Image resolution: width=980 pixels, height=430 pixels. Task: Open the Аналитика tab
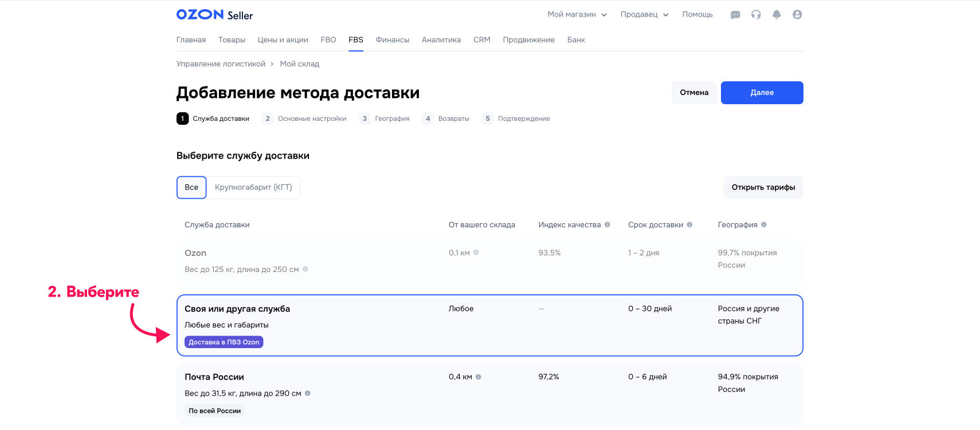441,40
